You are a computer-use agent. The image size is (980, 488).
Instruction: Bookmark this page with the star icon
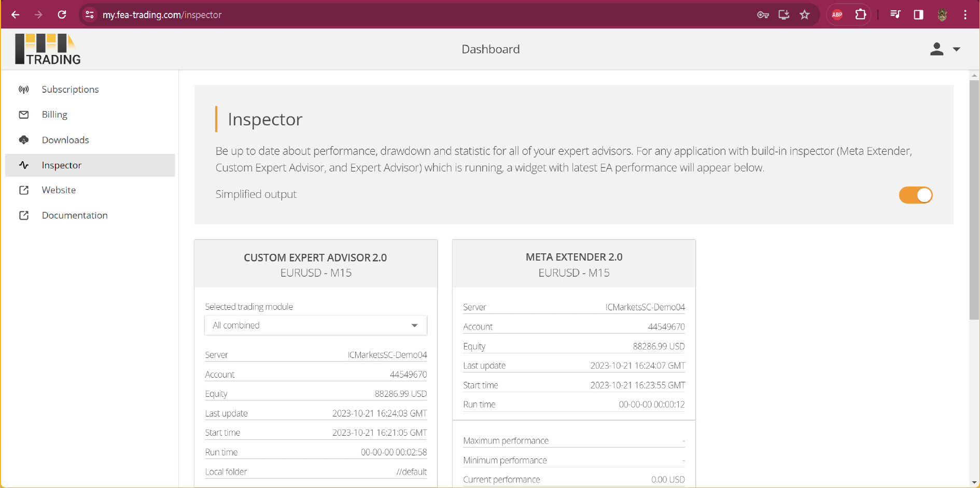pyautogui.click(x=805, y=15)
